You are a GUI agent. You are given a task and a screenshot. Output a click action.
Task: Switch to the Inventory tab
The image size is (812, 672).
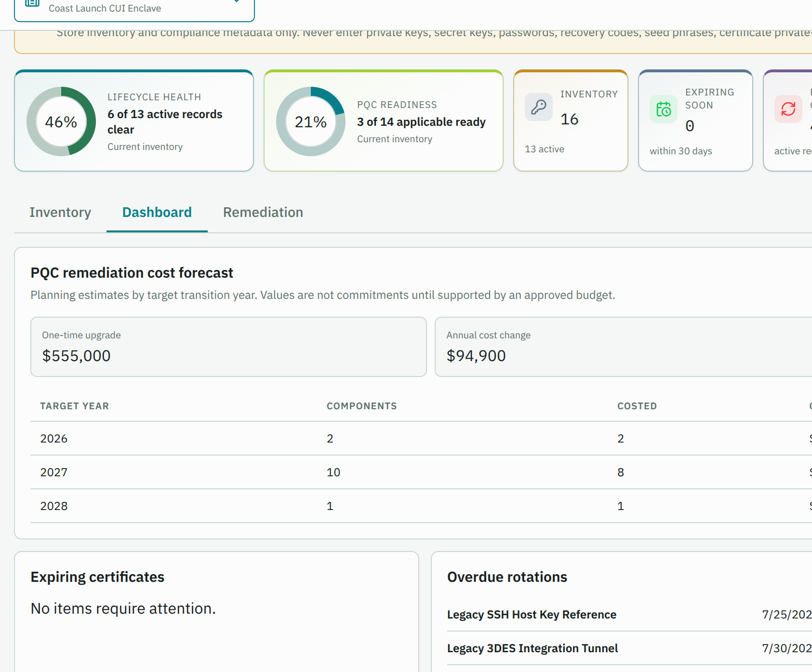(x=60, y=212)
